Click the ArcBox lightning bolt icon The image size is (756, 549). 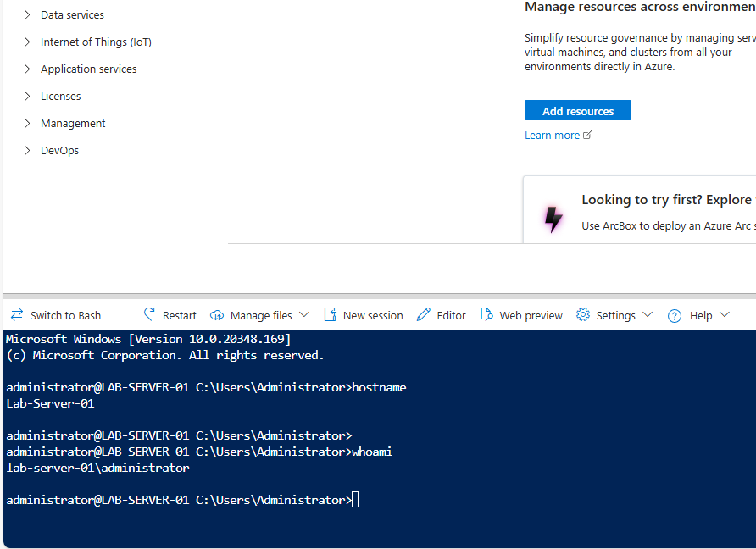click(x=553, y=219)
